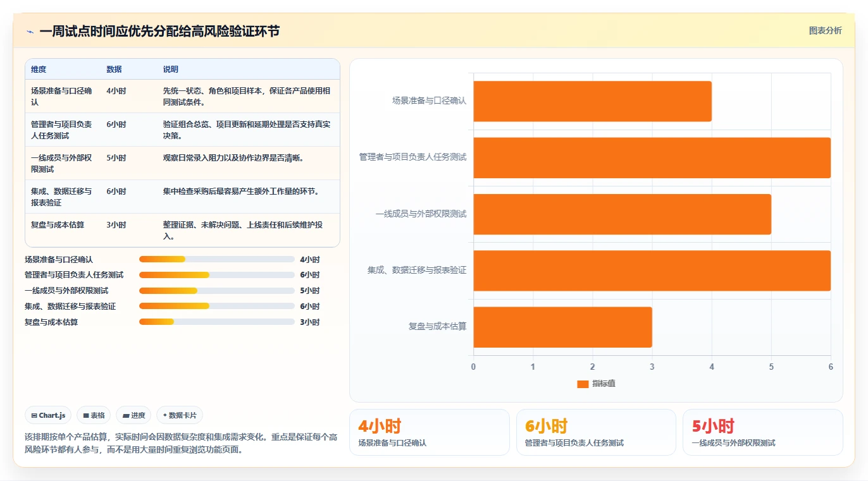Click table cell 管理者与项目负责人任务测试
This screenshot has width=868, height=481.
click(61, 130)
